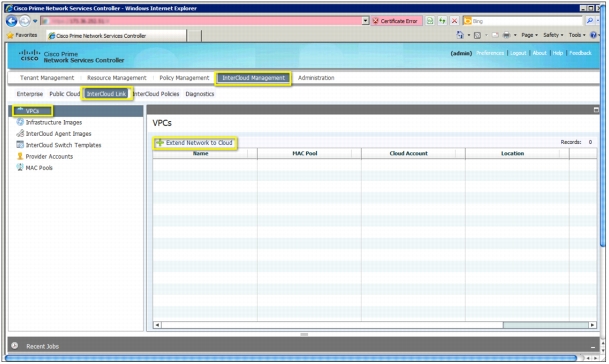
Task: Click the search magnifier icon
Action: [x=590, y=21]
